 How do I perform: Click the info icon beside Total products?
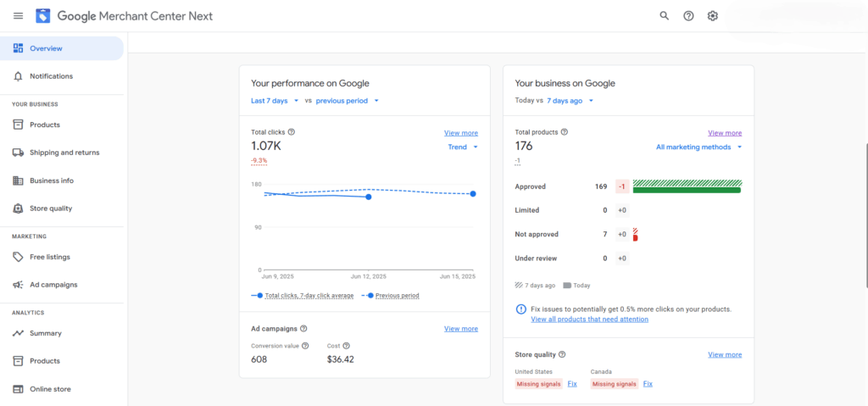click(564, 132)
